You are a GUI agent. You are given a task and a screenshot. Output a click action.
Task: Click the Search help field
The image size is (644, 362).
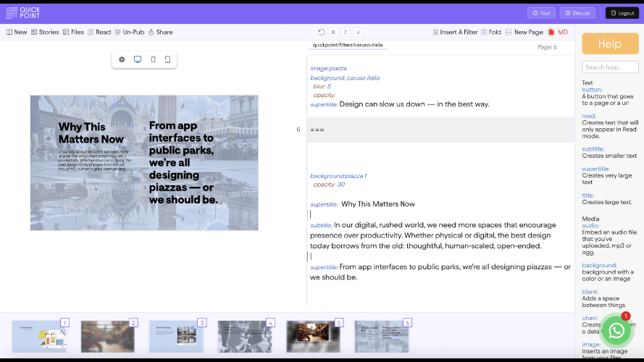[610, 67]
